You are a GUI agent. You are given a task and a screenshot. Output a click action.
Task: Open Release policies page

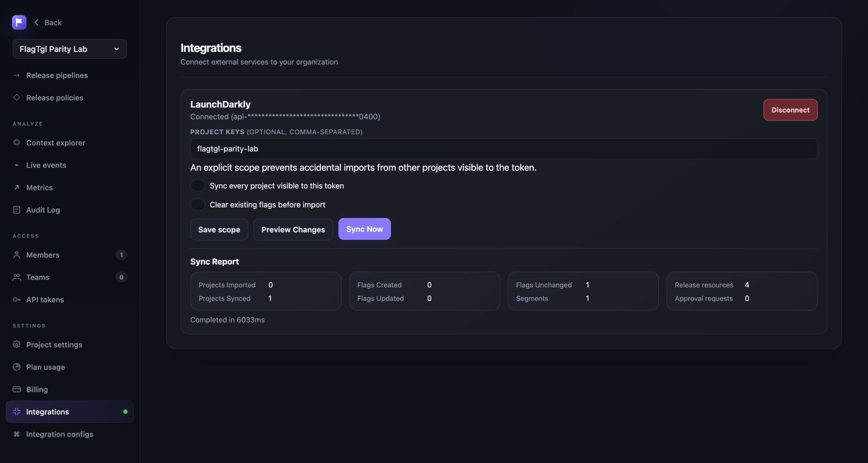pos(69,98)
